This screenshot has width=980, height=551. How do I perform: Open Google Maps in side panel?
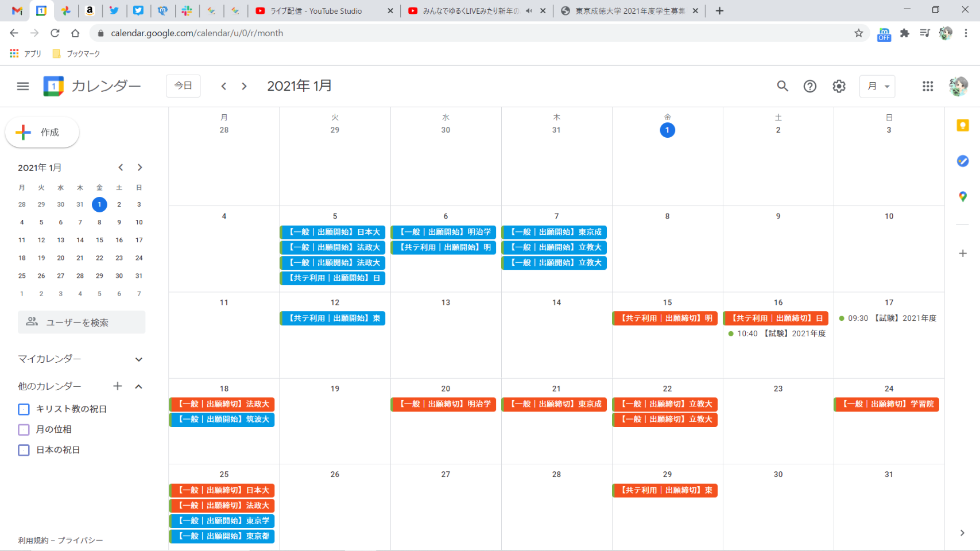click(x=963, y=197)
